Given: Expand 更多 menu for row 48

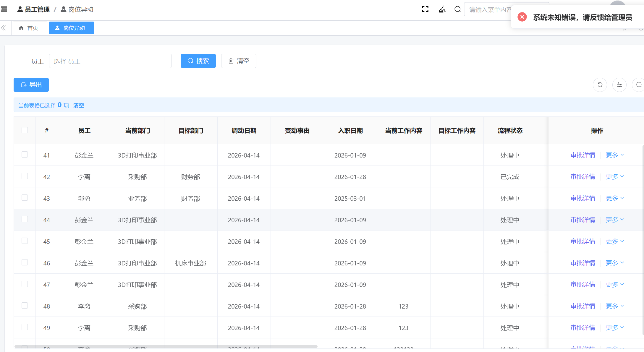Looking at the screenshot, I should (x=615, y=306).
